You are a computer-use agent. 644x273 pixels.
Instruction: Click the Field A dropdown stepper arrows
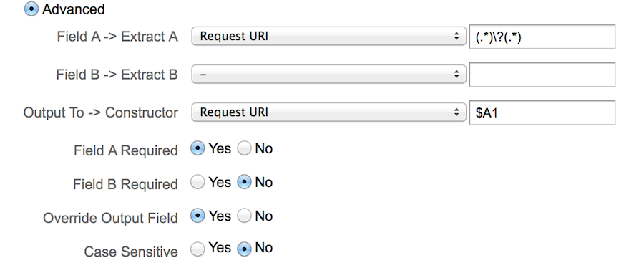(x=457, y=36)
